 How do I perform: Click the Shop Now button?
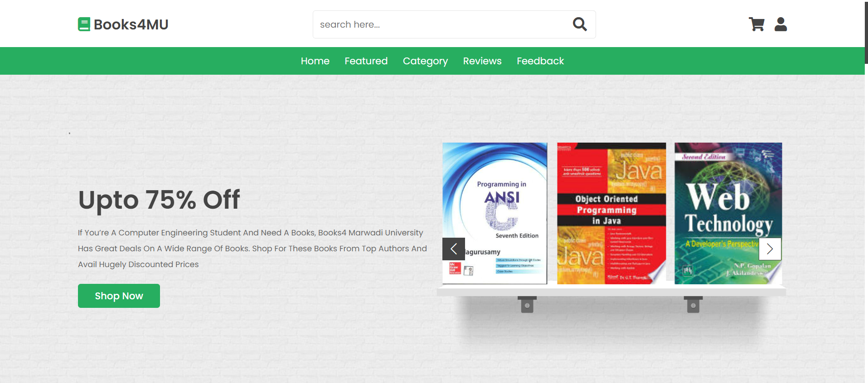pos(119,296)
